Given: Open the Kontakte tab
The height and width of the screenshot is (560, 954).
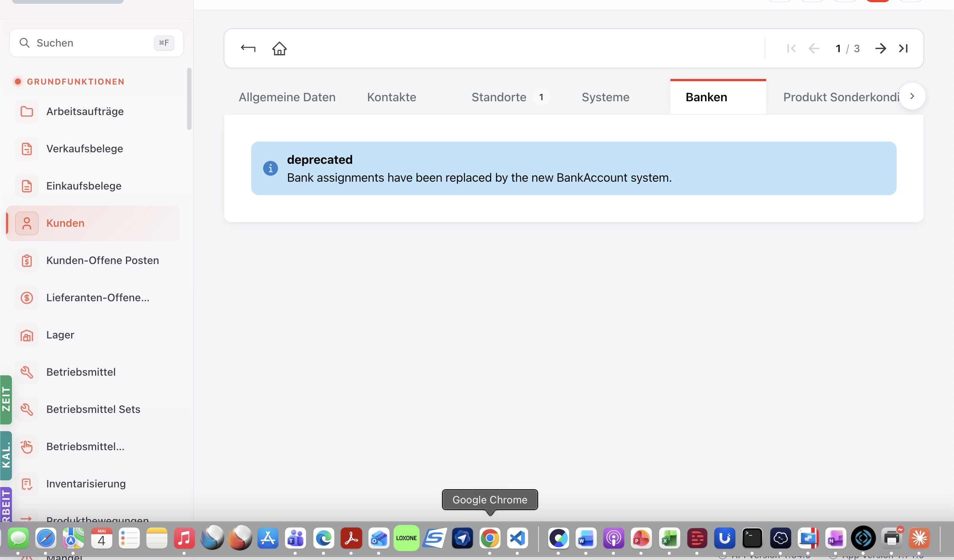Looking at the screenshot, I should (391, 97).
